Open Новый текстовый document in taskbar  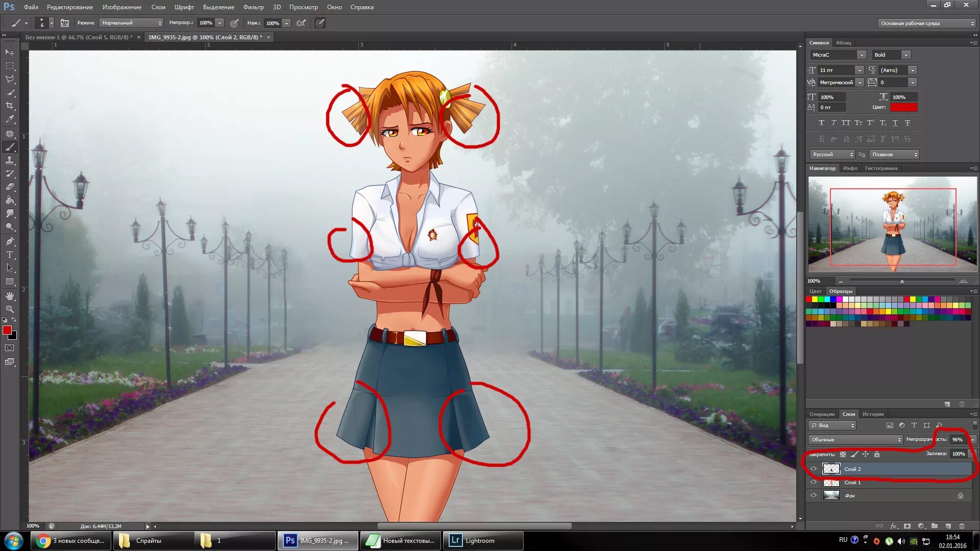[x=401, y=541]
